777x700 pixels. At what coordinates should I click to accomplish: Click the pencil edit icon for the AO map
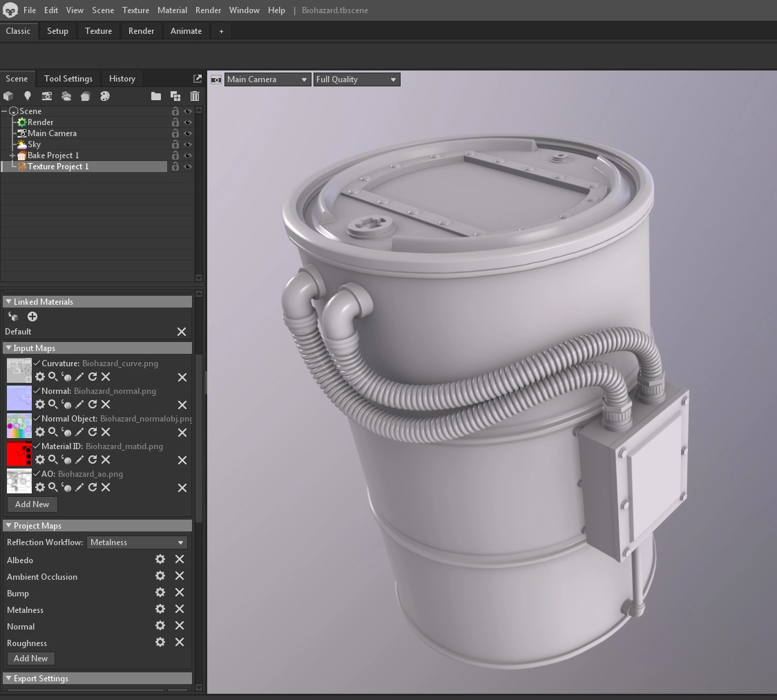pyautogui.click(x=79, y=487)
